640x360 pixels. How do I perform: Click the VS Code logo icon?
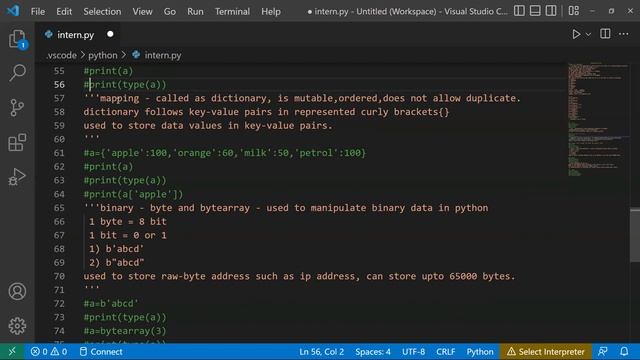[13, 11]
